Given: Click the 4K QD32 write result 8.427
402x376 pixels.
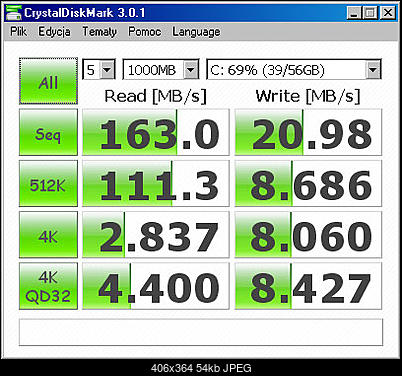Looking at the screenshot, I should click(308, 286).
